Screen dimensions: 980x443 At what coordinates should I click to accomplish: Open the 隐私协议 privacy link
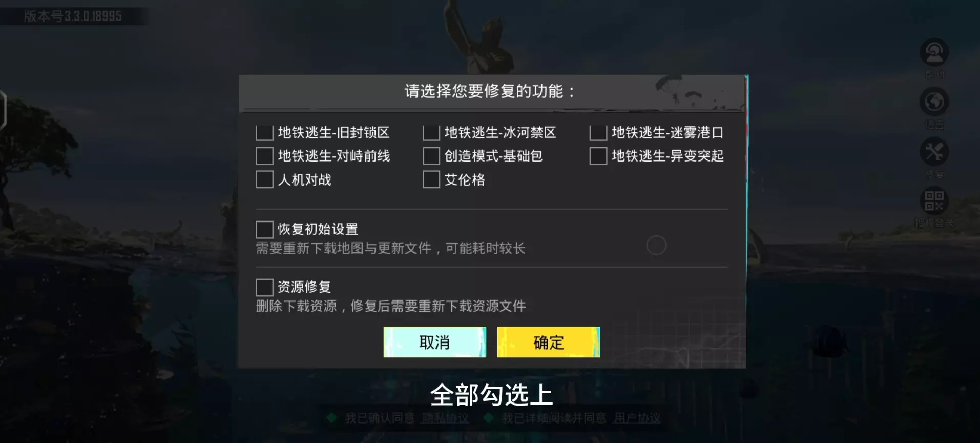pyautogui.click(x=445, y=418)
